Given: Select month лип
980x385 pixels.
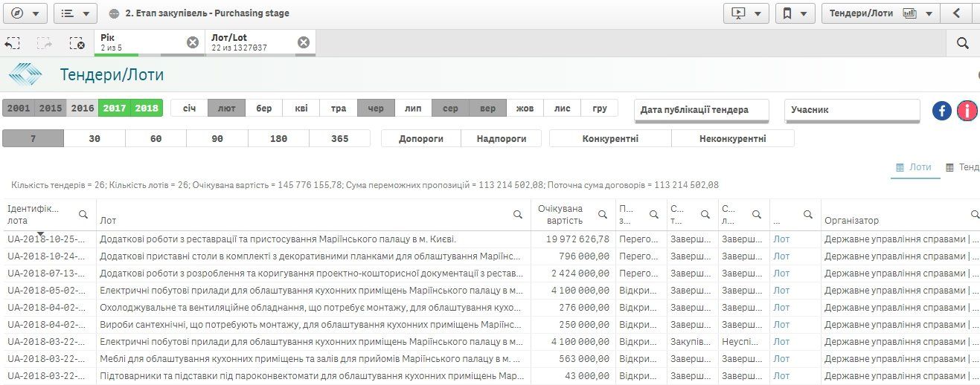Looking at the screenshot, I should coord(413,108).
